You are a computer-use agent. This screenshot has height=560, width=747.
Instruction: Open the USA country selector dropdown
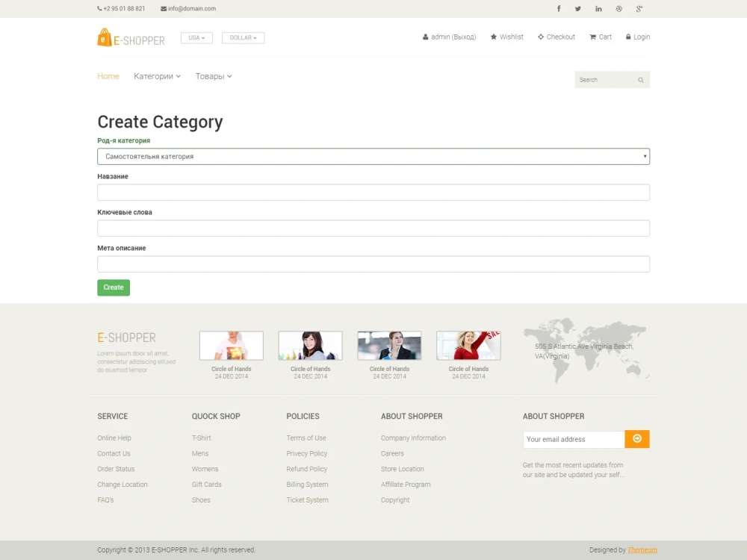click(x=196, y=37)
